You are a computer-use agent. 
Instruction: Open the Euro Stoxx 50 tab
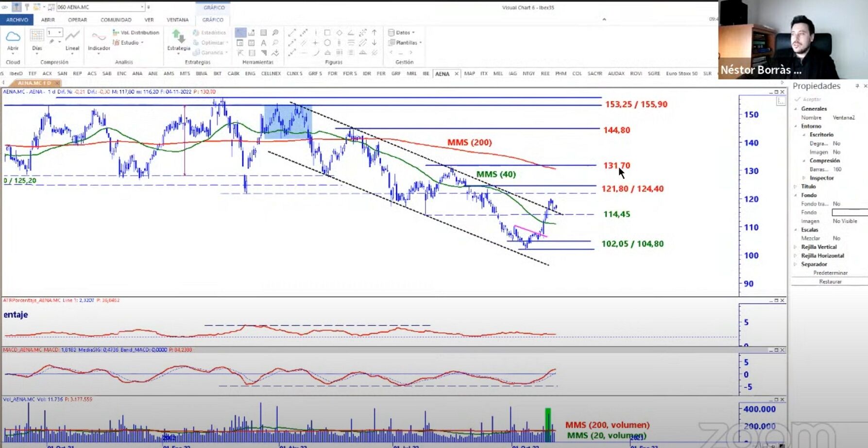point(682,74)
